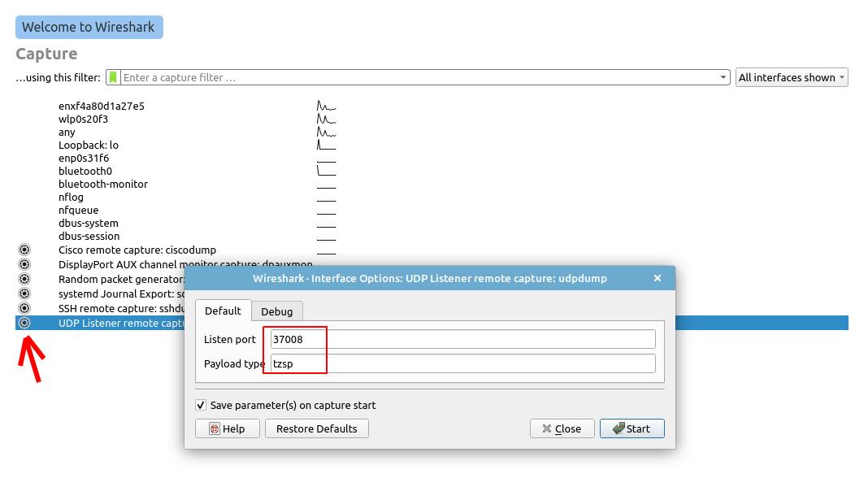Screen dimensions: 868x500
Task: Click the Help button in the dialog
Action: click(x=227, y=428)
